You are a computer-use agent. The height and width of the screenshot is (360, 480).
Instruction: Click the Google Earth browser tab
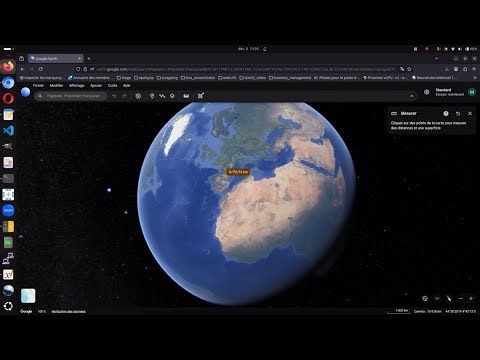(56, 59)
